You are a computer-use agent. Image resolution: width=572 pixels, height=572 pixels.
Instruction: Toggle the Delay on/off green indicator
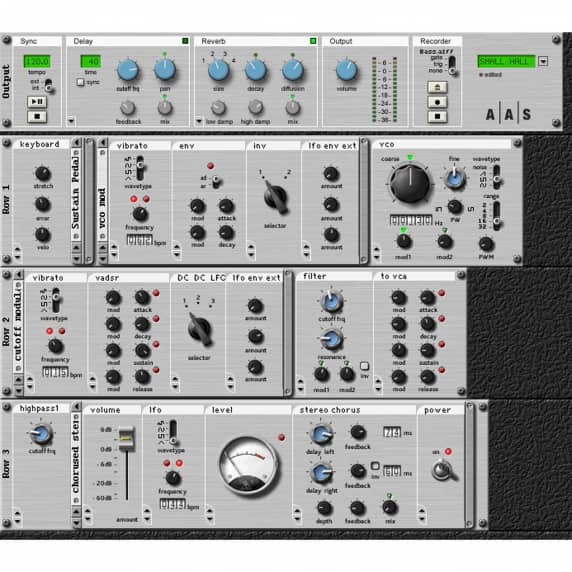pos(185,41)
